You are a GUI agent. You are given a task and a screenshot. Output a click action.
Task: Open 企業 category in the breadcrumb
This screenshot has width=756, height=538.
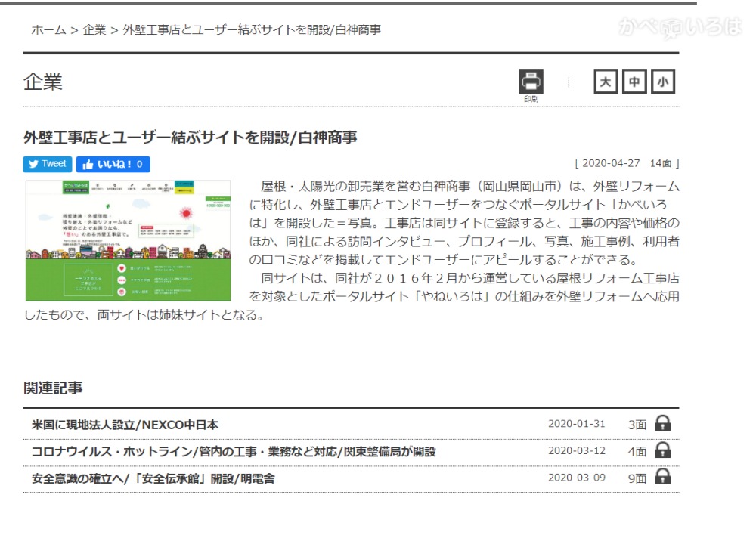[94, 30]
